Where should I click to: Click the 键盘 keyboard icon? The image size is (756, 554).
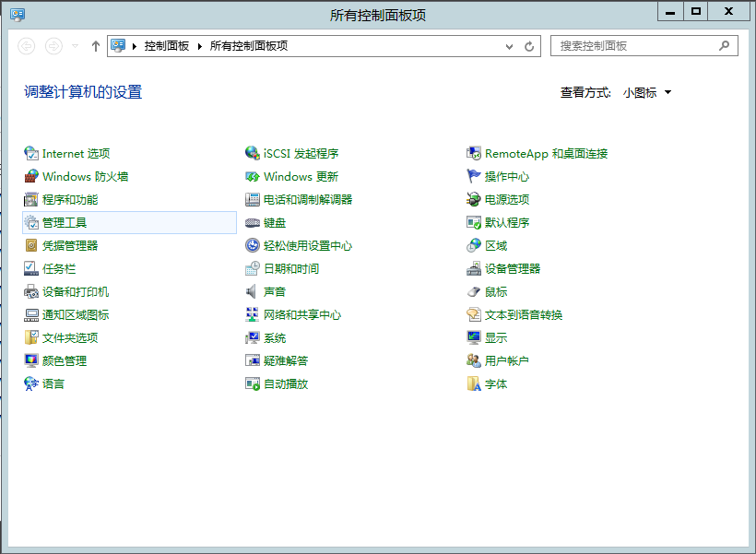(253, 223)
